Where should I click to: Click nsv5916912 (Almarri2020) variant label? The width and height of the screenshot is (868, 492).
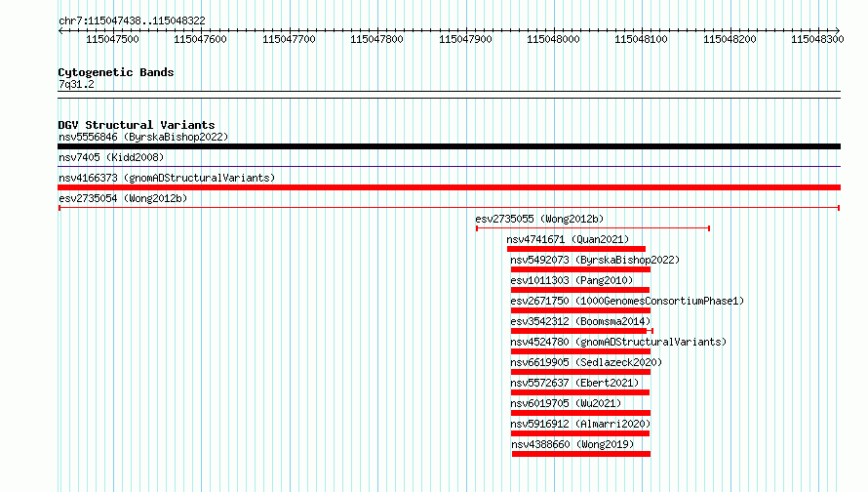click(580, 424)
